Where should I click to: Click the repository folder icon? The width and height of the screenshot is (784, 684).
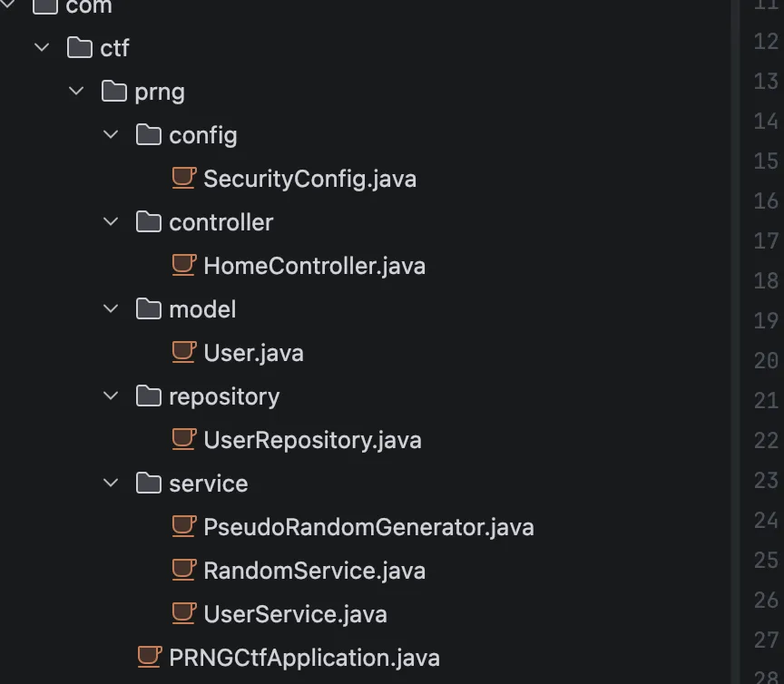(149, 396)
